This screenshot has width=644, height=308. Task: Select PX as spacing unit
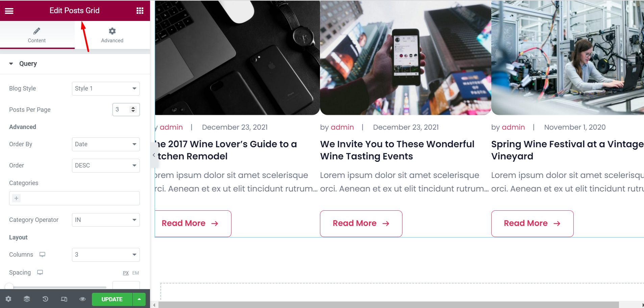(126, 273)
